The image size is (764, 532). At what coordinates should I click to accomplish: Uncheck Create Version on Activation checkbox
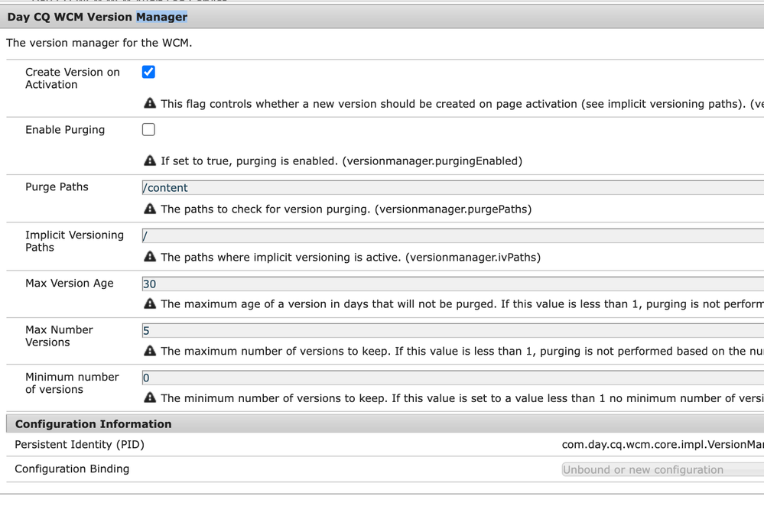coord(148,72)
